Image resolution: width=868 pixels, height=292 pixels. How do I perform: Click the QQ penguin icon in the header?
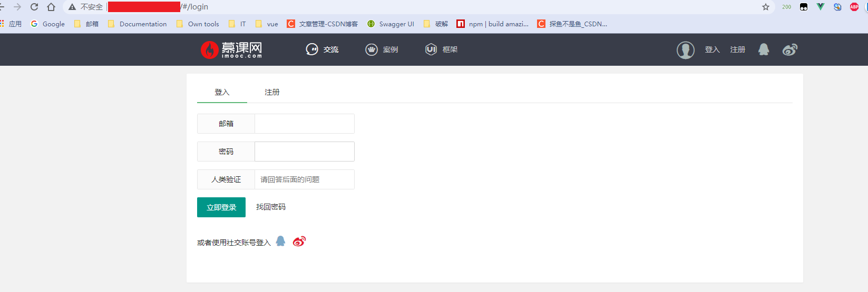tap(763, 49)
